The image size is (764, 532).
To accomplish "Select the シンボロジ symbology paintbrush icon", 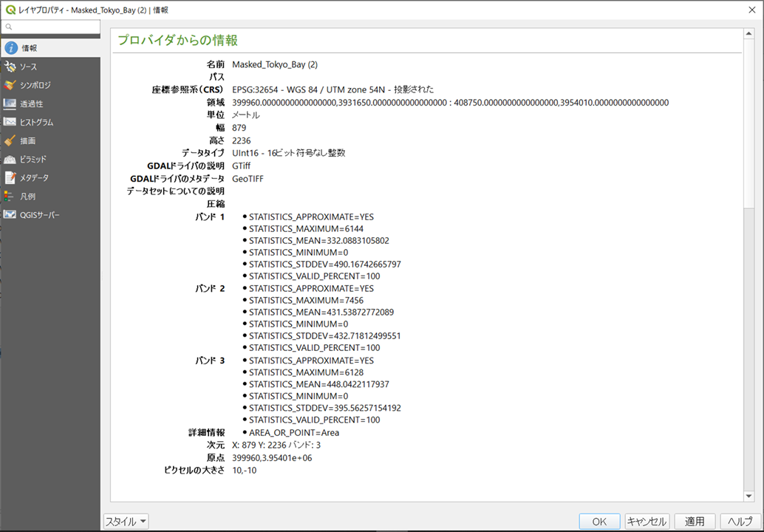I will click(10, 85).
